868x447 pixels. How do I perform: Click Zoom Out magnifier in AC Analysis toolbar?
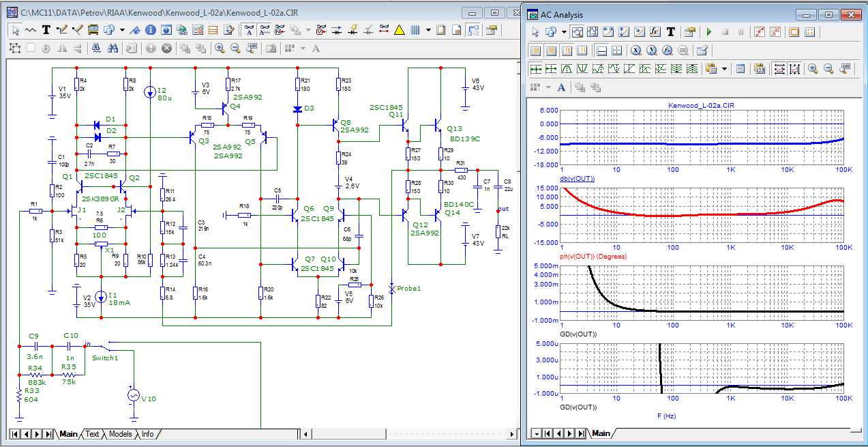(x=829, y=68)
